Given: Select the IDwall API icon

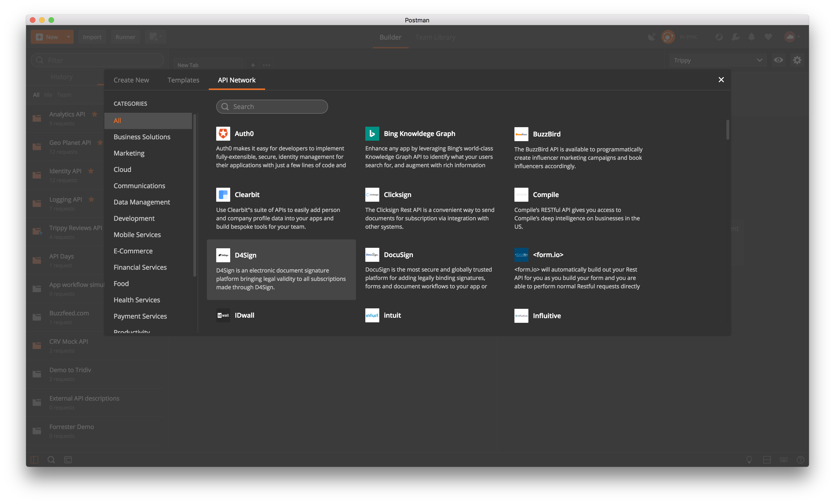Looking at the screenshot, I should click(x=223, y=315).
